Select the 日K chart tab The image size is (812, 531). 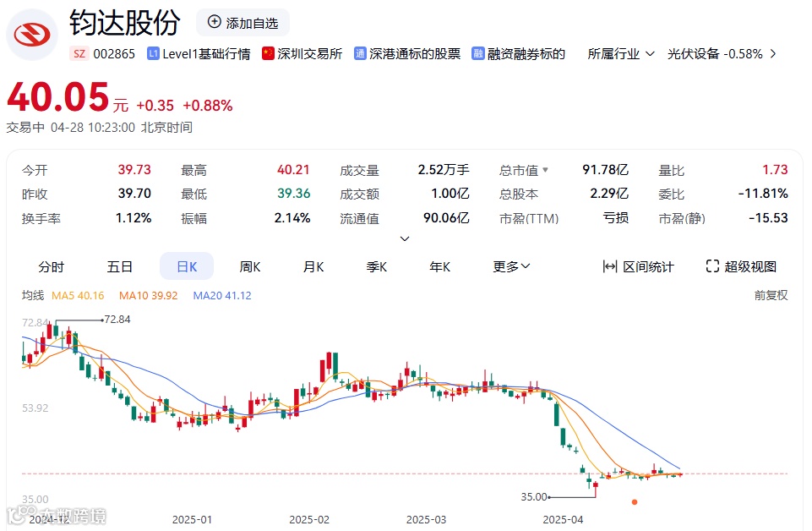click(187, 266)
